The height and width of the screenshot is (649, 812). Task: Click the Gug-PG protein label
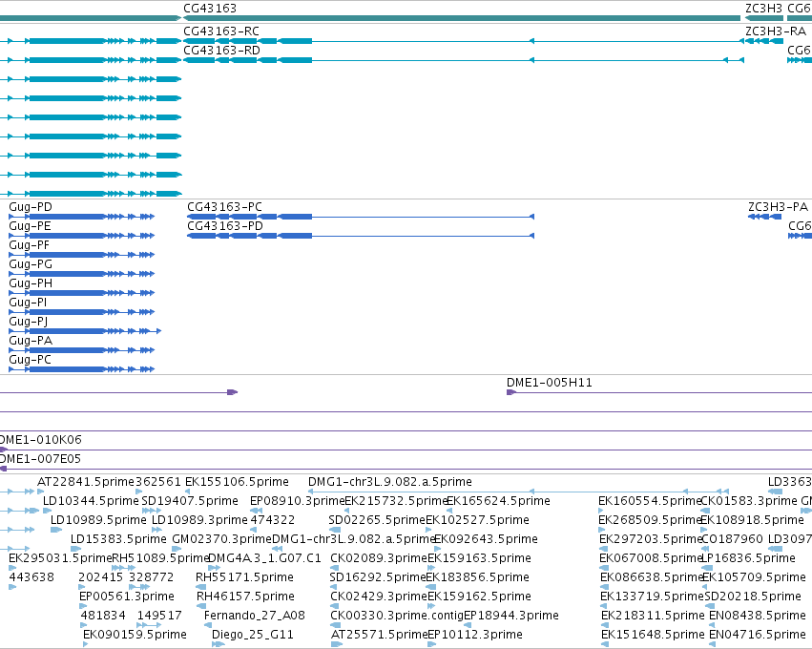click(x=31, y=264)
